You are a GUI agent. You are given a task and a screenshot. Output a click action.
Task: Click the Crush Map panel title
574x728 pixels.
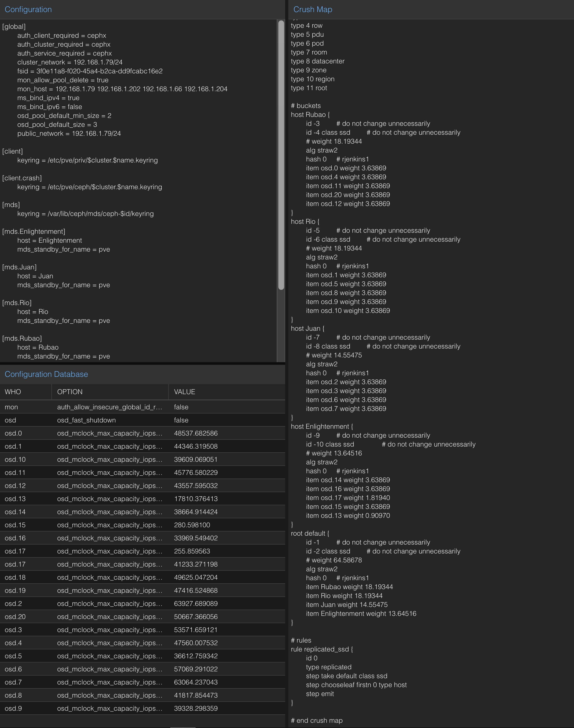[x=312, y=9]
